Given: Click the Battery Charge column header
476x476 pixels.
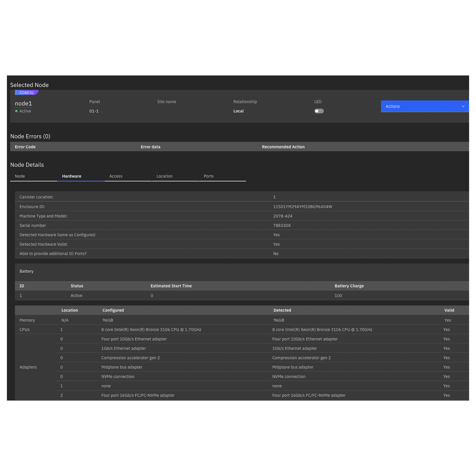Looking at the screenshot, I should (x=349, y=286).
